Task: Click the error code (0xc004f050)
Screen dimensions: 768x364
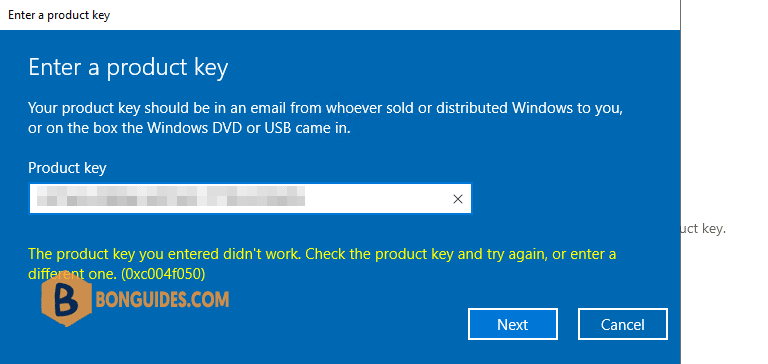Action: 163,274
